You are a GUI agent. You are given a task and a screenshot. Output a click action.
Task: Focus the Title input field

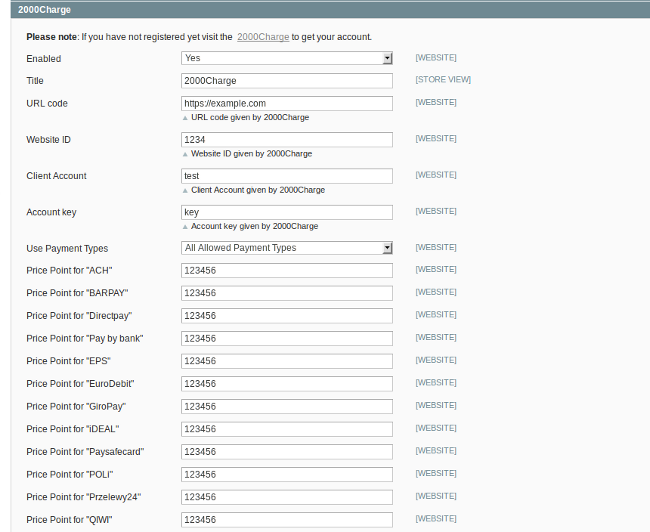pyautogui.click(x=286, y=81)
